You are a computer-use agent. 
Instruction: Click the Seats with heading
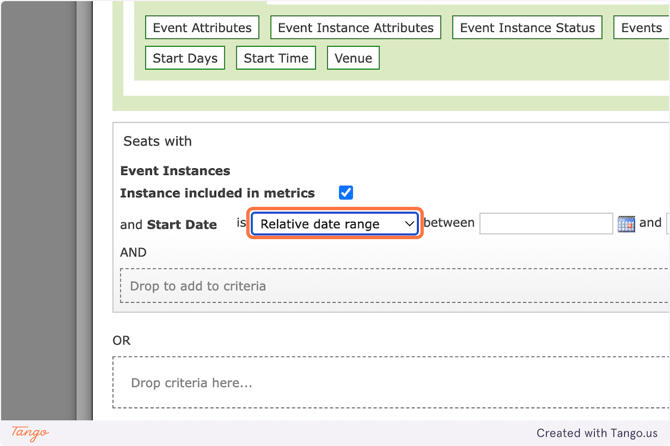click(x=157, y=141)
